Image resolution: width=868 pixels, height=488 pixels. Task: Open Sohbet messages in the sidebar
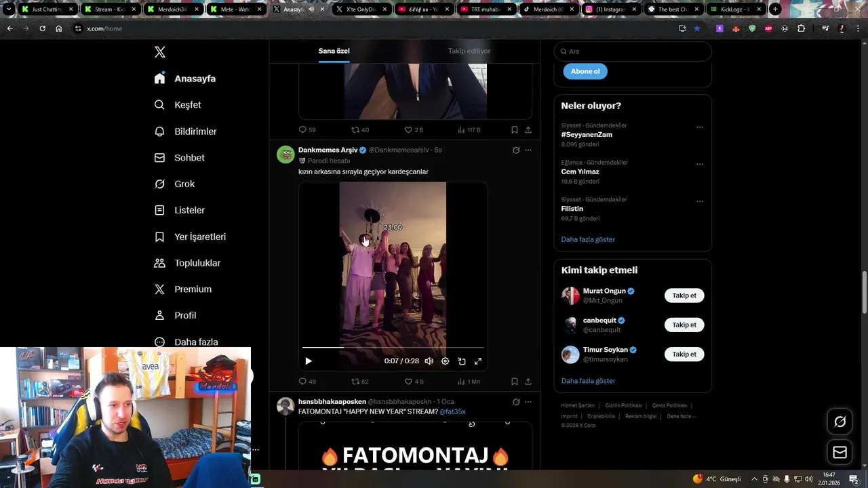tap(179, 157)
